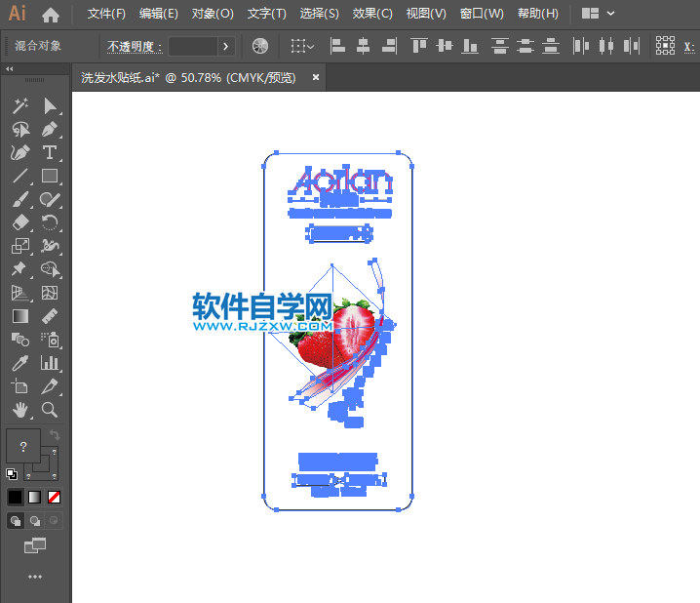Select the Rotate tool

point(50,222)
